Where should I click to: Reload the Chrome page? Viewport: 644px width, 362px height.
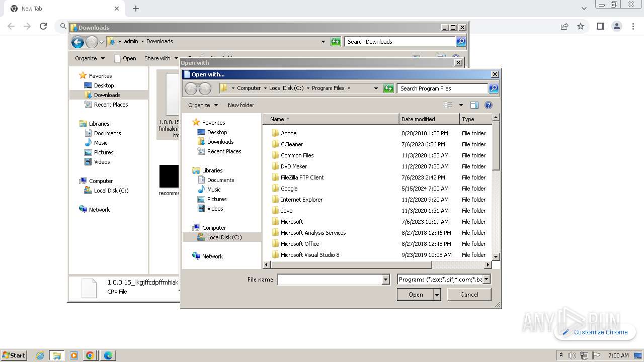point(43,26)
